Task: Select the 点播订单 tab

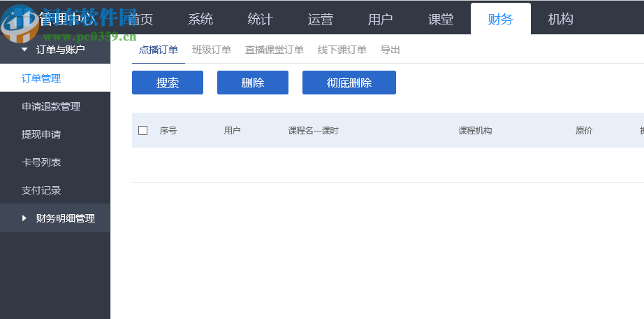Action: (159, 50)
